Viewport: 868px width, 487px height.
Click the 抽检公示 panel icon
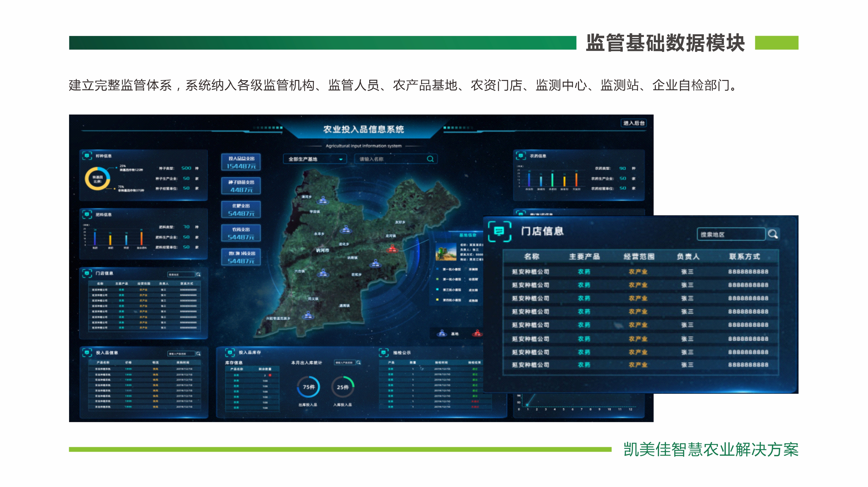384,353
